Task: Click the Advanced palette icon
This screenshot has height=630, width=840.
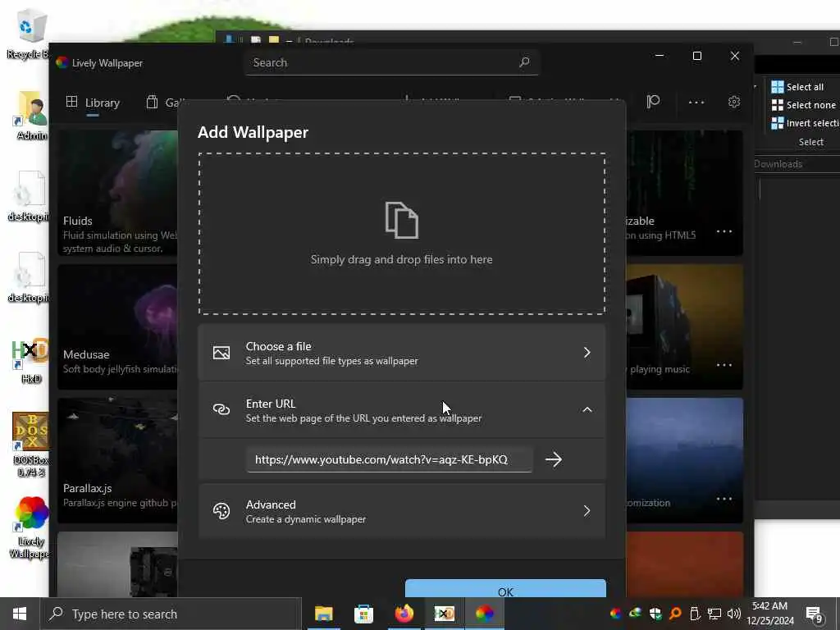Action: pyautogui.click(x=221, y=511)
